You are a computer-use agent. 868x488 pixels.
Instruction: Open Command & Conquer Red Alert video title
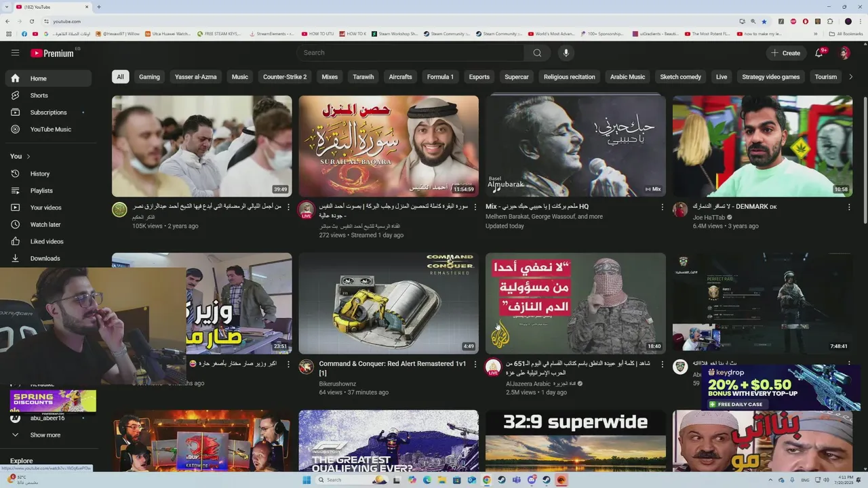(x=393, y=368)
